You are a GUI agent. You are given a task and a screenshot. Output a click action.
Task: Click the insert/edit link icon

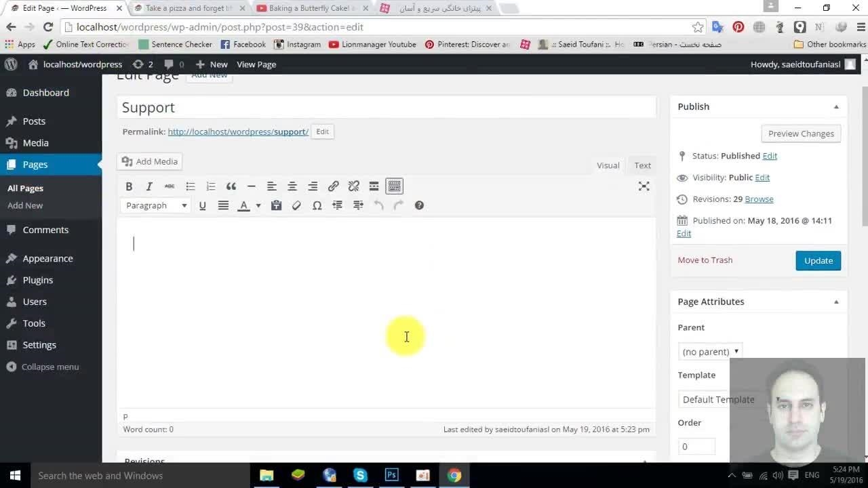(333, 186)
